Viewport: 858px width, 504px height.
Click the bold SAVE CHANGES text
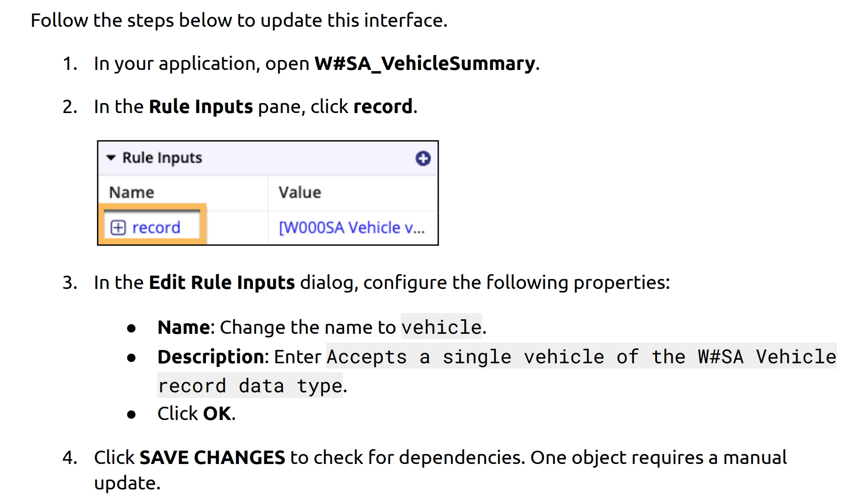(212, 457)
